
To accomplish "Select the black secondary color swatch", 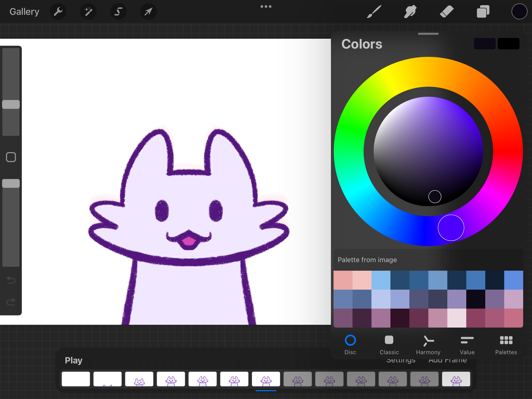I will [508, 44].
